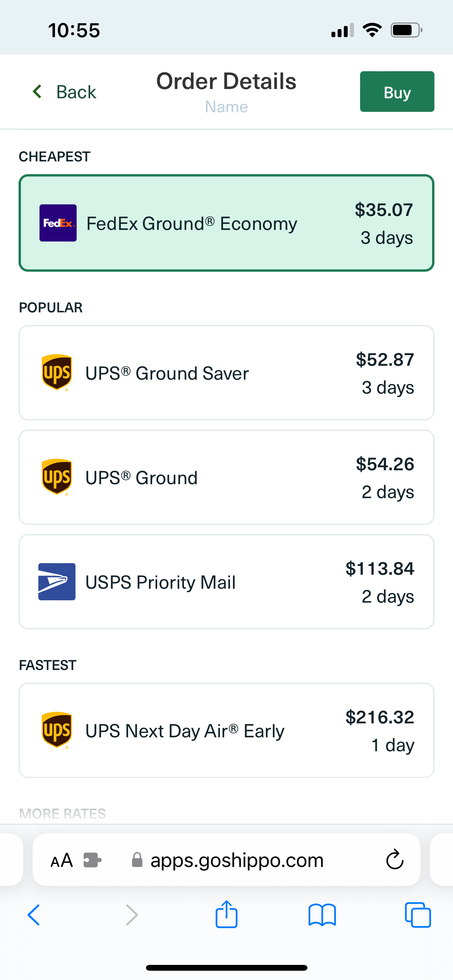Select UPS Ground Saver rate
Image resolution: width=453 pixels, height=980 pixels.
pyautogui.click(x=226, y=373)
